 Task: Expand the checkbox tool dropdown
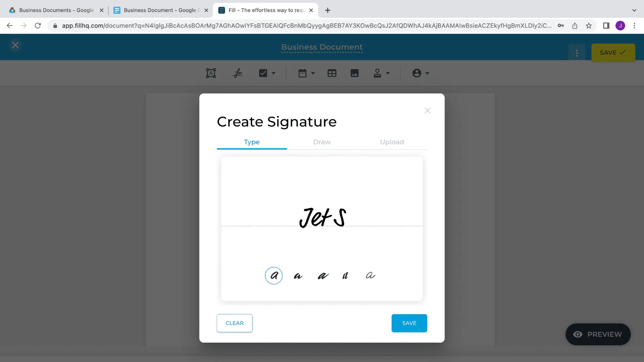point(273,73)
